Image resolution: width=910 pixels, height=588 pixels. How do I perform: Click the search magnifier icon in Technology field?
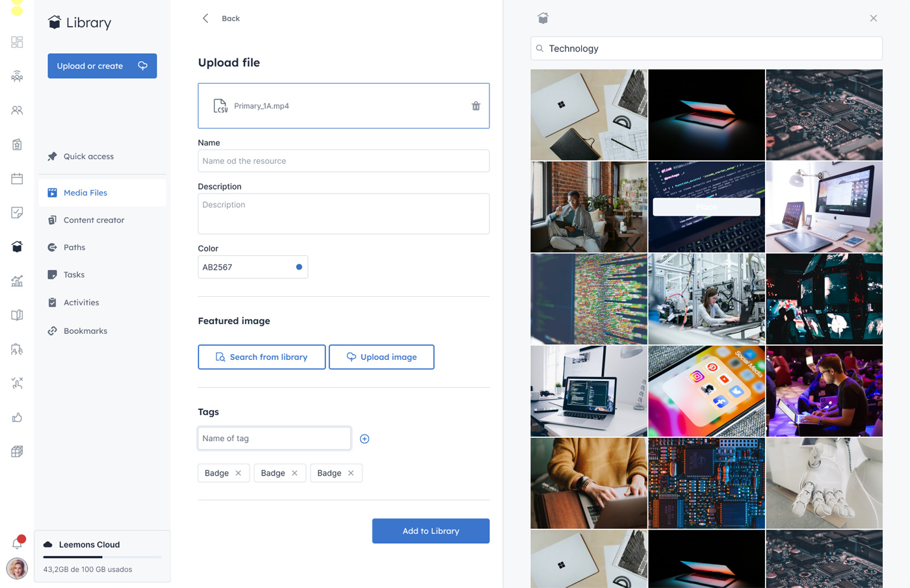click(539, 49)
